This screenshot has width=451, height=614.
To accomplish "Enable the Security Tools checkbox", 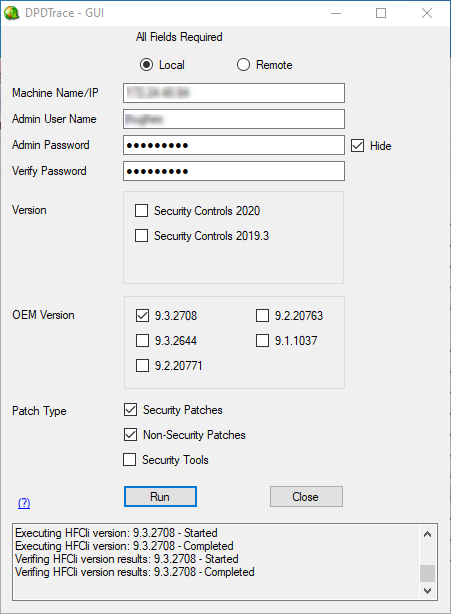I will 130,460.
